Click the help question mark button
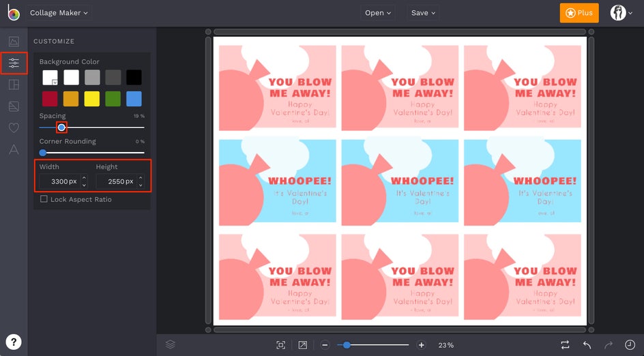 pos(14,342)
